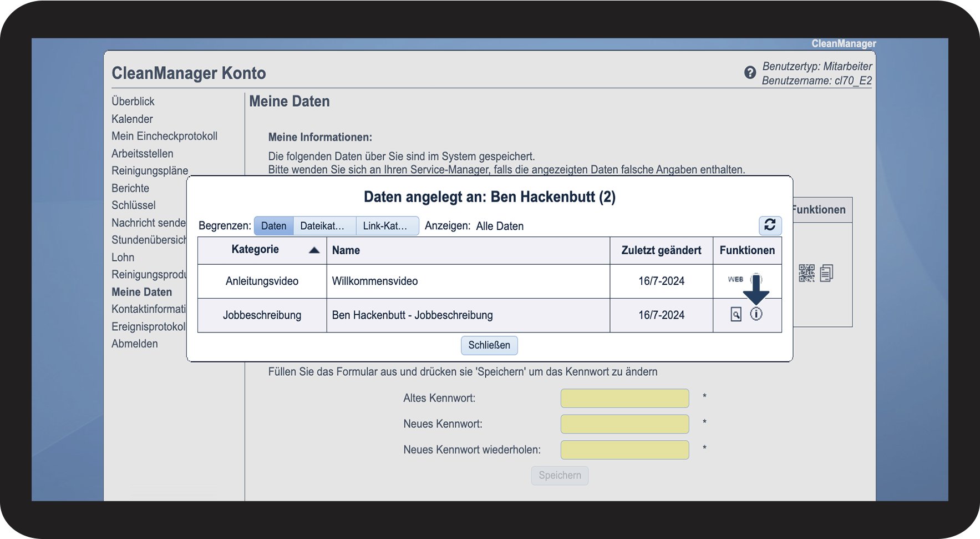Screen dimensions: 980x539
Task: Open Mein Eincheckprotokoll in the sidebar
Action: click(x=164, y=136)
